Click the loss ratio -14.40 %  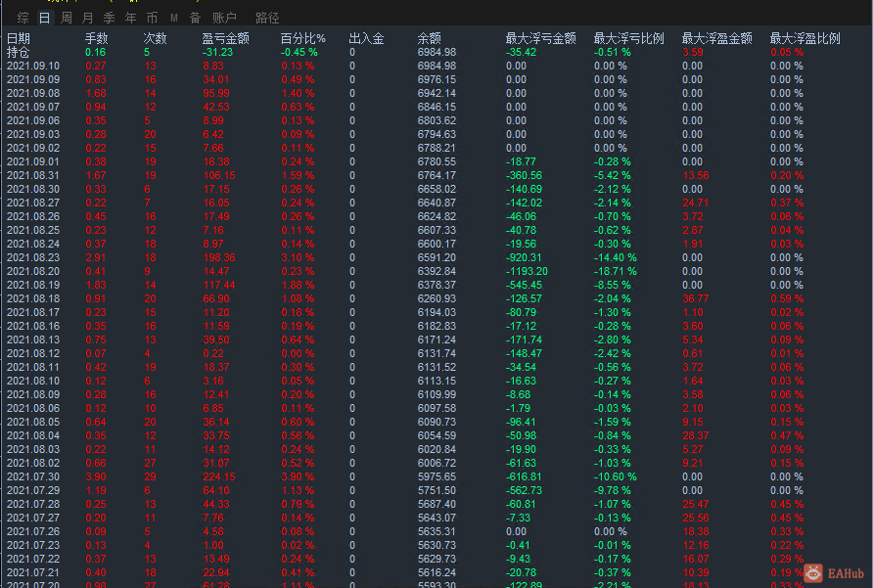[616, 258]
